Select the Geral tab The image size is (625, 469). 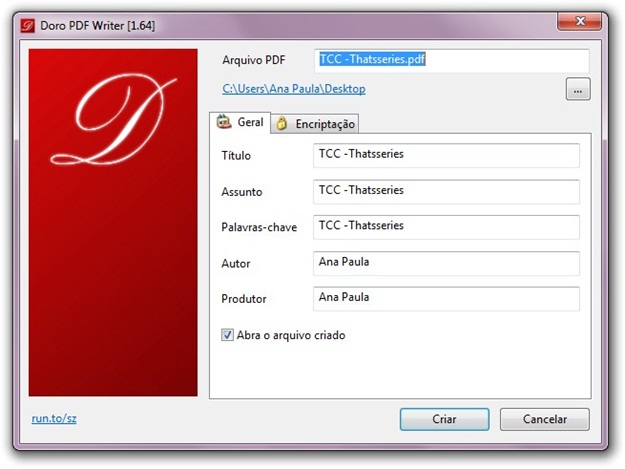(240, 122)
